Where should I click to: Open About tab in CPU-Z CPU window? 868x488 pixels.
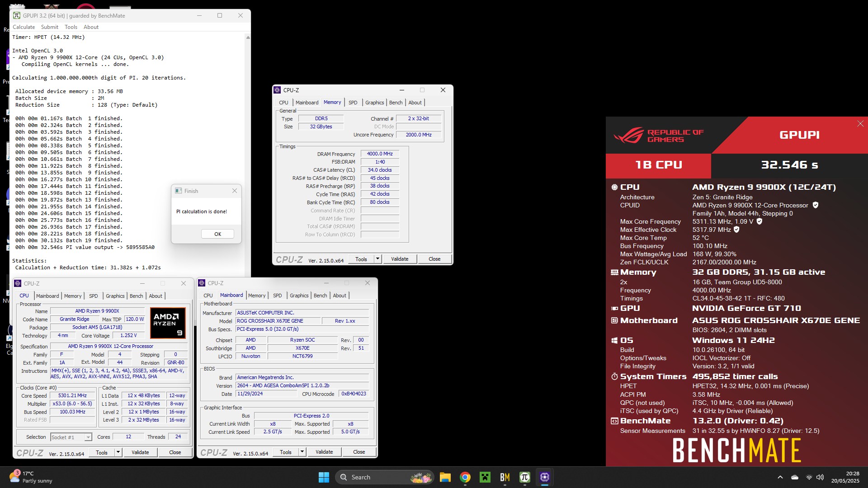pyautogui.click(x=156, y=296)
